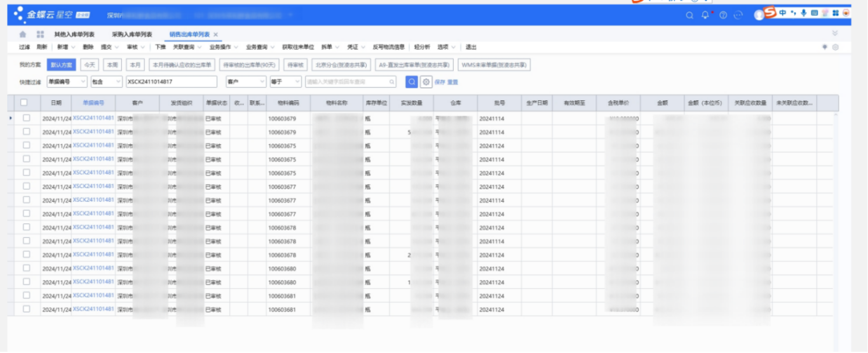
Task: Click magnifier inside the keyword input
Action: coord(392,82)
